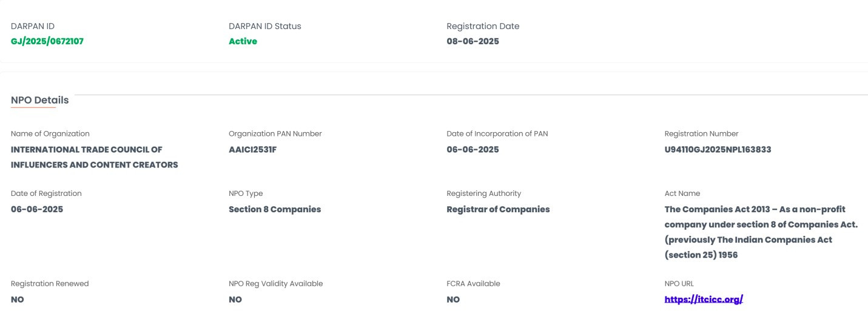The width and height of the screenshot is (868, 319).
Task: Click the Date of Incorporation of PAN value
Action: click(x=473, y=149)
